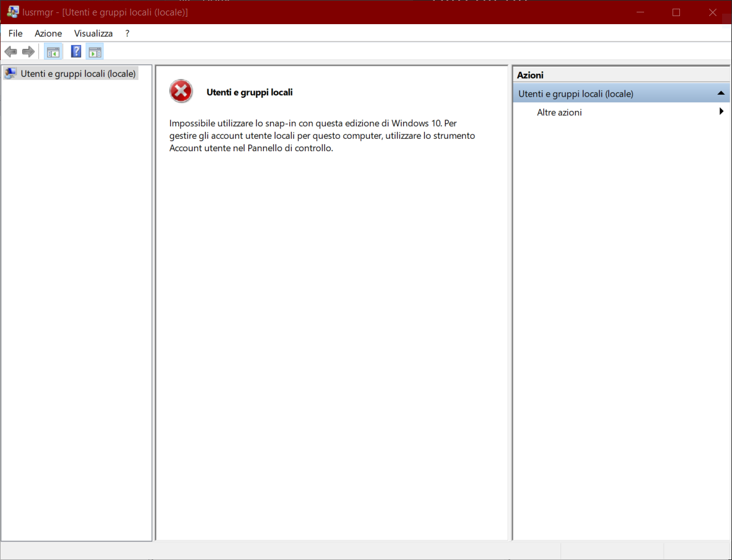The width and height of the screenshot is (732, 560).
Task: Toggle the Action pane toolbar icon
Action: tap(95, 52)
